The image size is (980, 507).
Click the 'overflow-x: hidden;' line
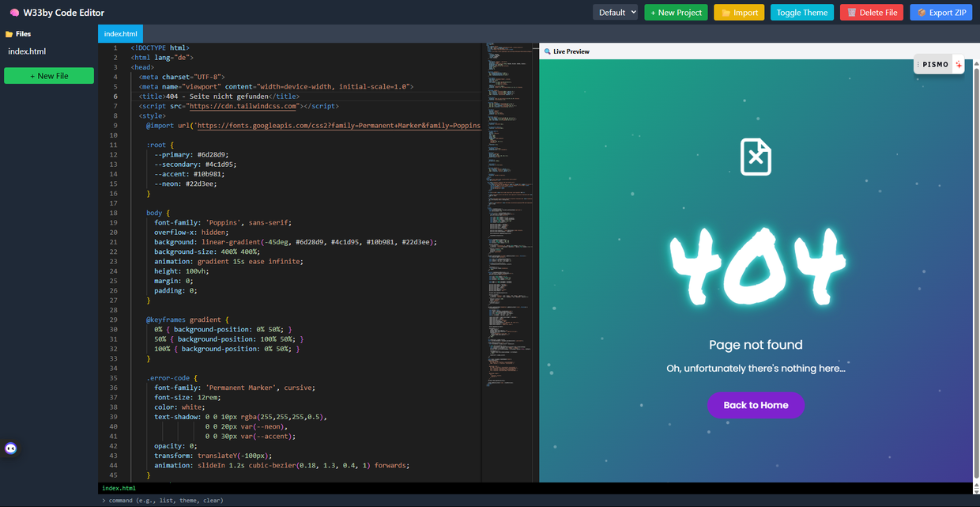[x=191, y=233]
